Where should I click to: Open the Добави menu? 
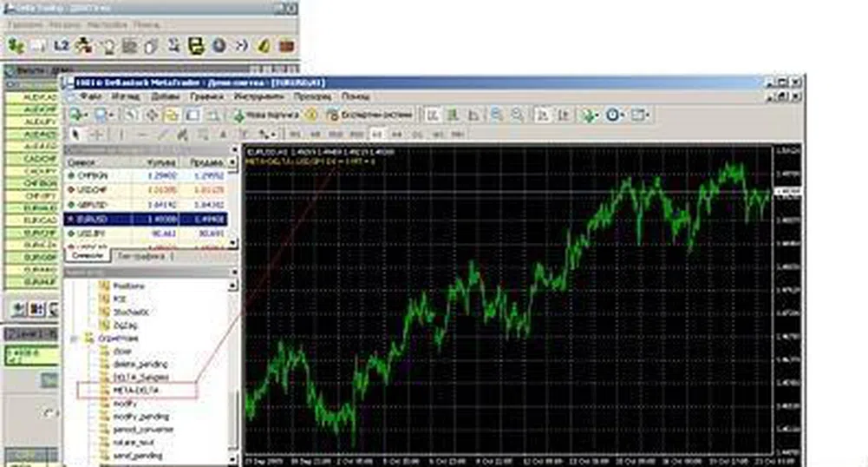[x=165, y=96]
